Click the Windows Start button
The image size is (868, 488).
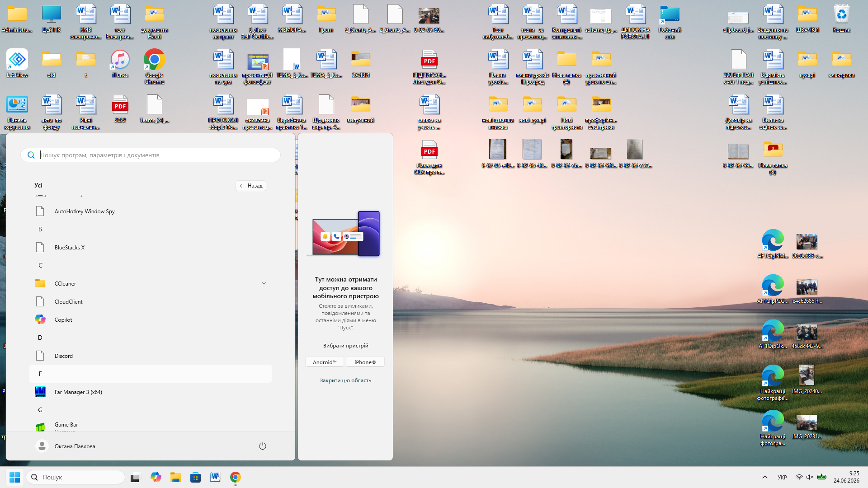(x=14, y=477)
